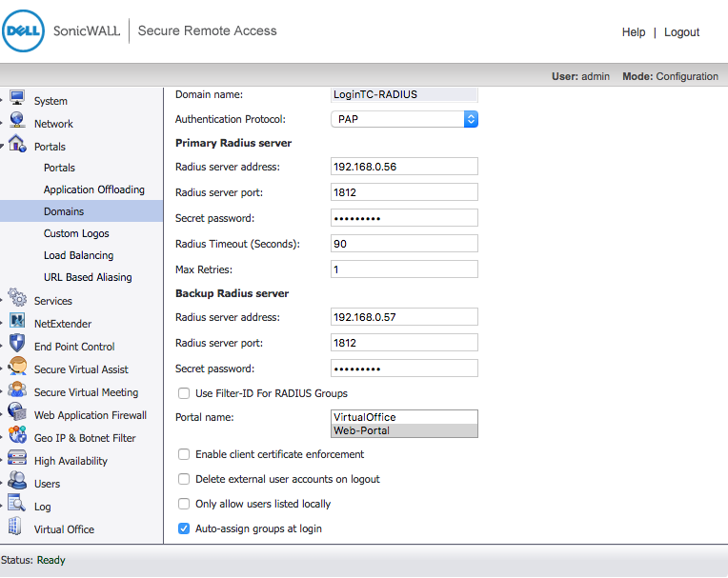
Task: Open the Portals submenu item
Action: coord(59,168)
